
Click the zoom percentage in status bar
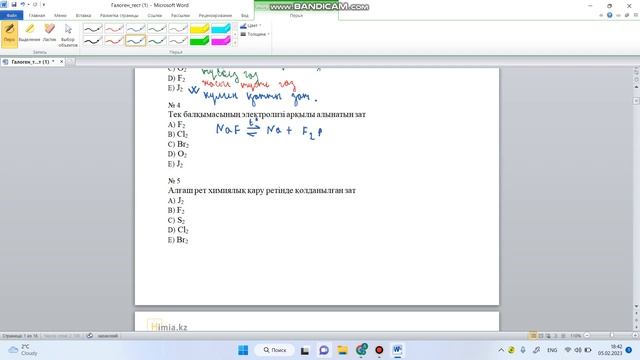[576, 336]
